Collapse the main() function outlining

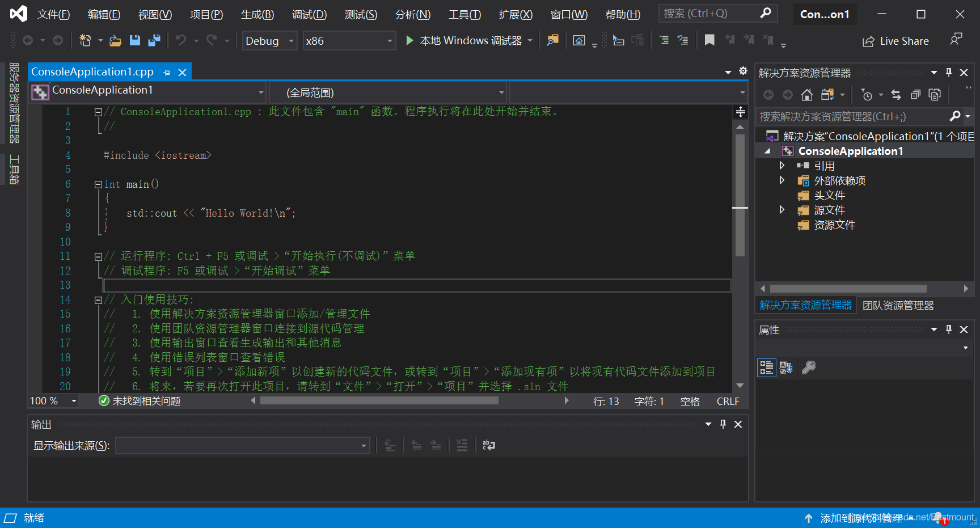click(x=98, y=184)
